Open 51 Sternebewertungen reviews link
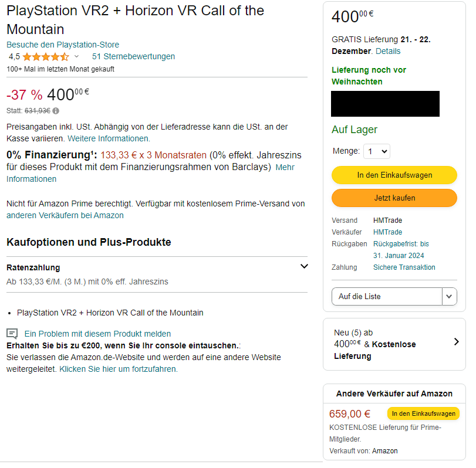 pos(133,56)
